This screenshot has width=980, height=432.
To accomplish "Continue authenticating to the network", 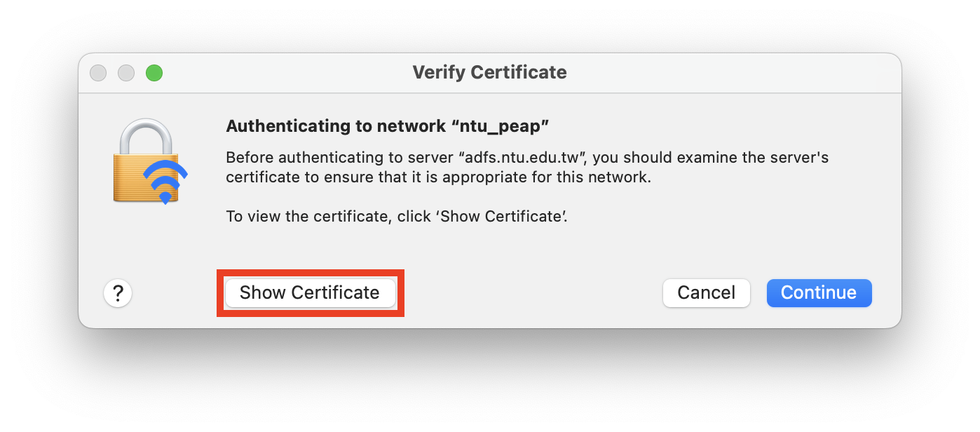I will pyautogui.click(x=819, y=292).
